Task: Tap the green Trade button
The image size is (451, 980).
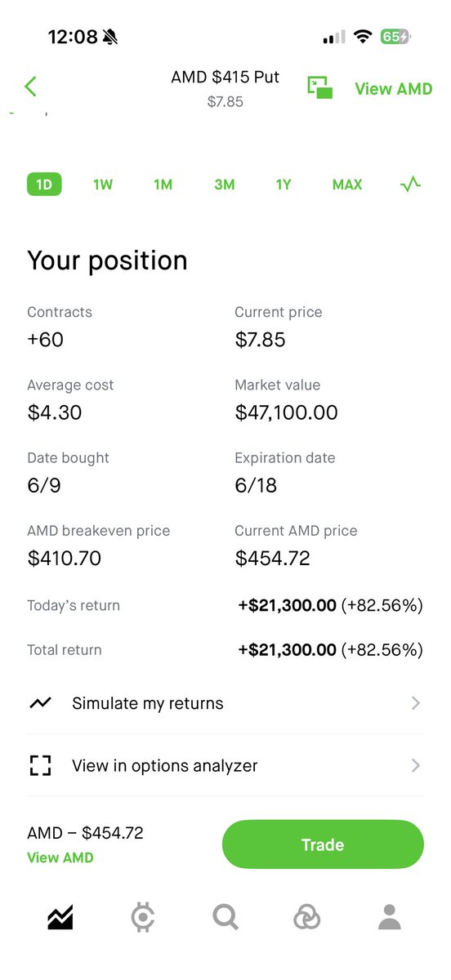Action: [x=323, y=844]
